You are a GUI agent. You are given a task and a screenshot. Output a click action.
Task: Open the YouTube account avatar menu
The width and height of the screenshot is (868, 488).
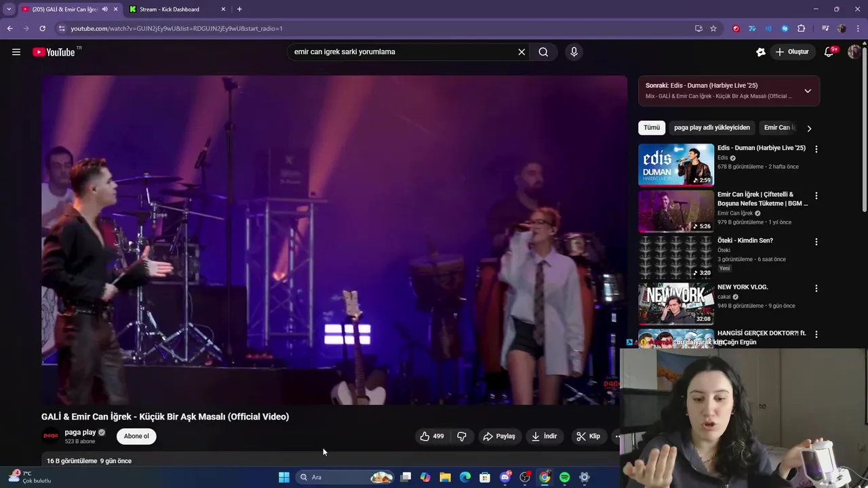854,52
